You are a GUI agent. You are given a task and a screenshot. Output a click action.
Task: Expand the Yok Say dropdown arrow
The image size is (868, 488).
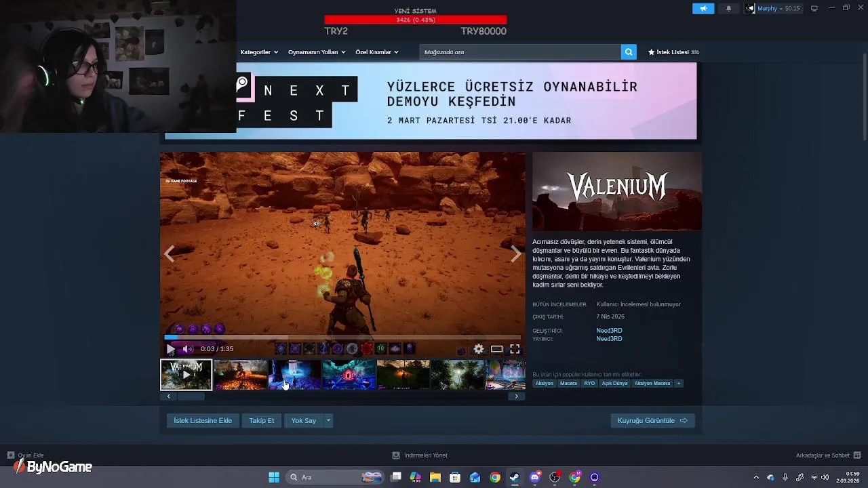coord(328,421)
